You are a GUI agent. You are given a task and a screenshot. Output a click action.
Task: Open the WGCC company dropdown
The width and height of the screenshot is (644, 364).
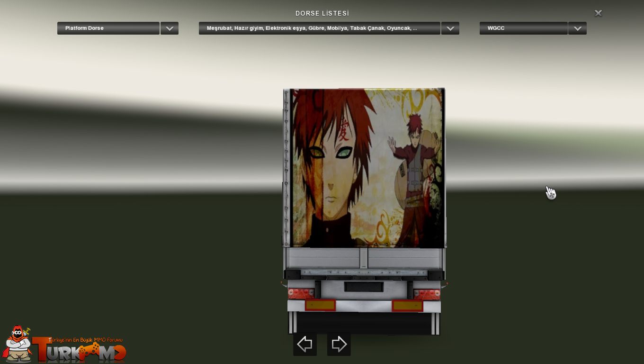click(x=524, y=28)
